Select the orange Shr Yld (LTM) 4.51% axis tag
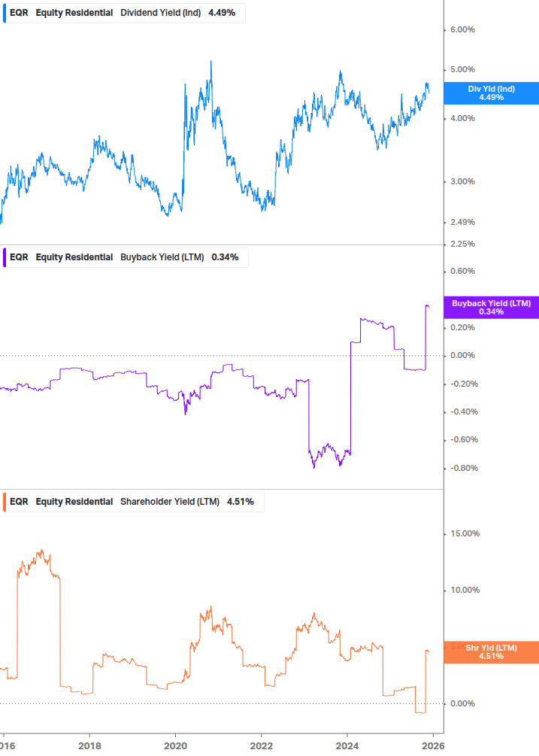This screenshot has height=756, width=539. pyautogui.click(x=492, y=652)
